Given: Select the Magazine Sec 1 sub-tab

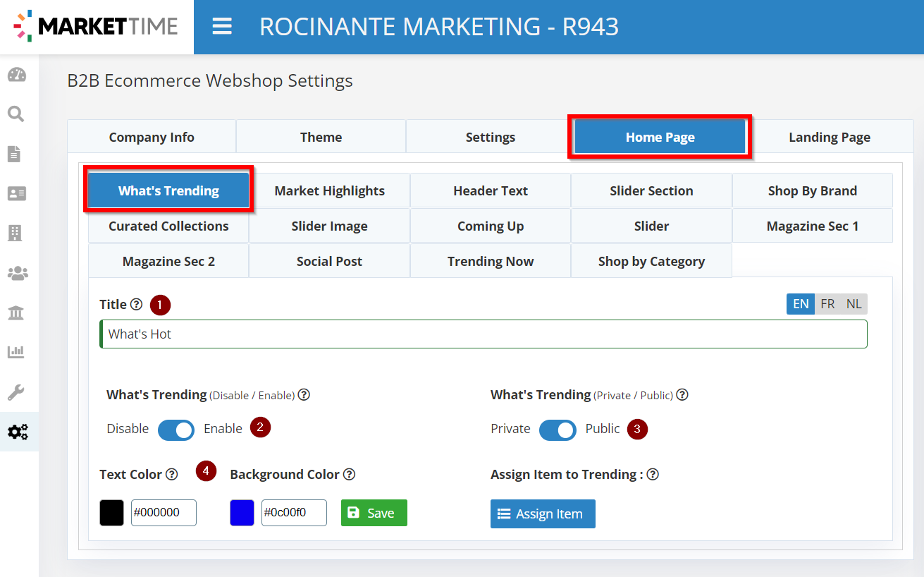Looking at the screenshot, I should [813, 226].
